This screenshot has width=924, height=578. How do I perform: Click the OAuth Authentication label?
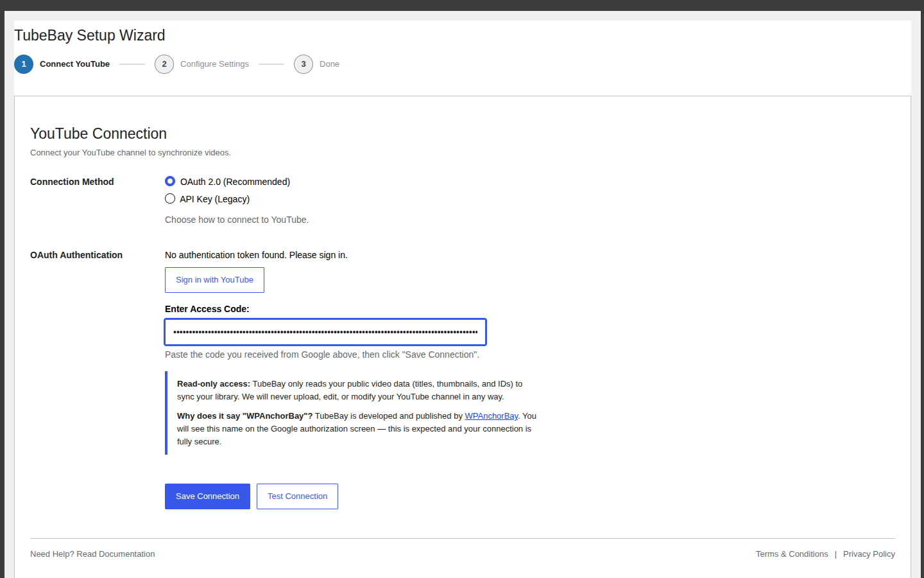[x=76, y=255]
